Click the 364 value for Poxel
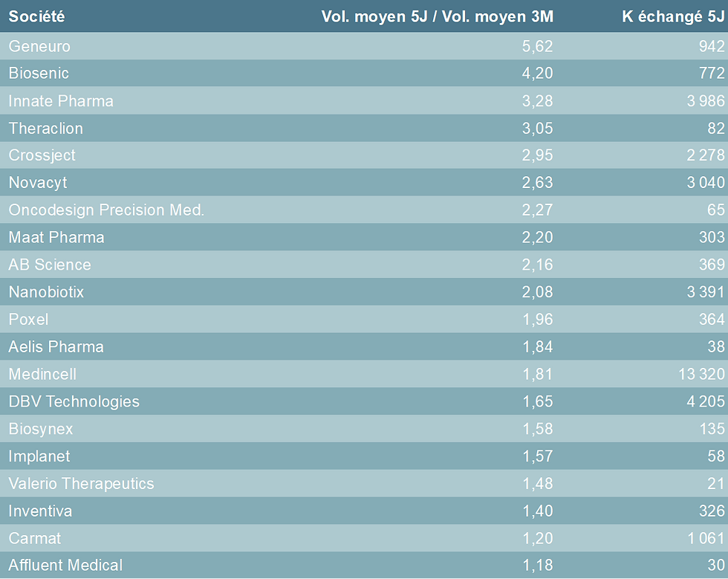The height and width of the screenshot is (579, 728). click(712, 320)
